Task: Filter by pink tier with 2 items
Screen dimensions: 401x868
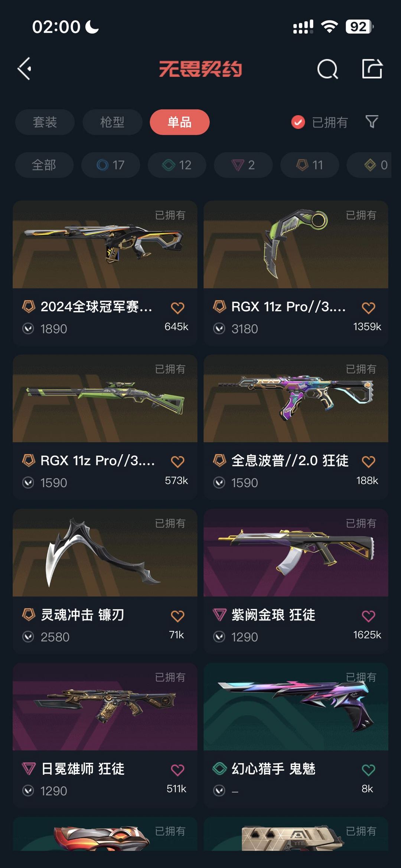Action: point(243,165)
